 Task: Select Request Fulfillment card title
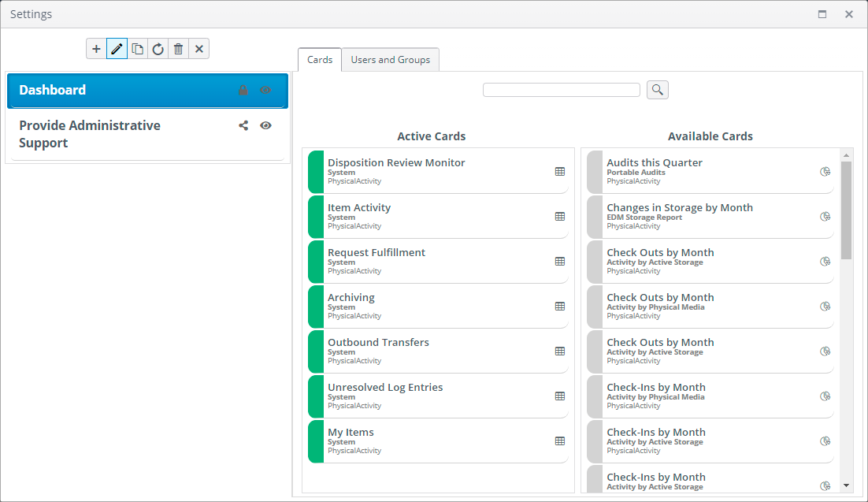377,252
